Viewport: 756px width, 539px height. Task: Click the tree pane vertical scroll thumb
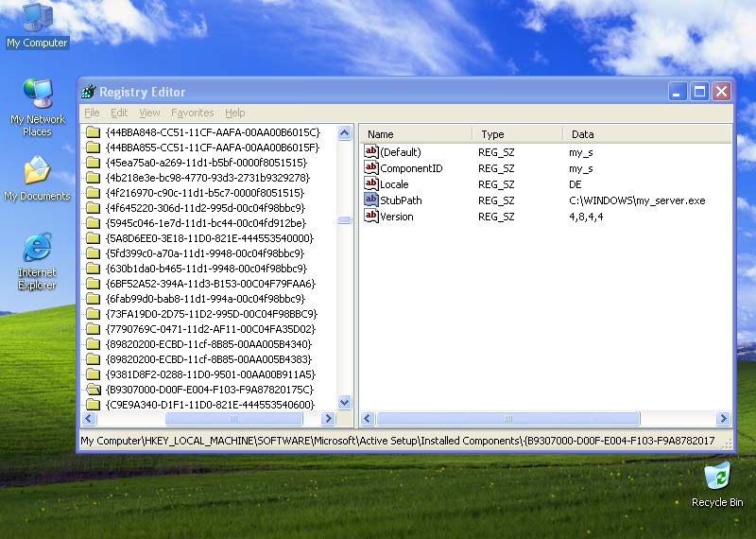click(344, 219)
